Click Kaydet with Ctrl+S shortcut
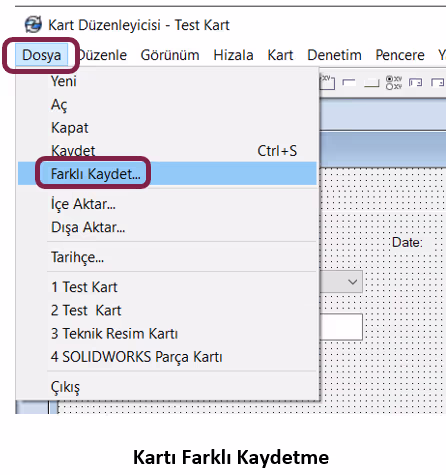446x475 pixels. click(167, 151)
